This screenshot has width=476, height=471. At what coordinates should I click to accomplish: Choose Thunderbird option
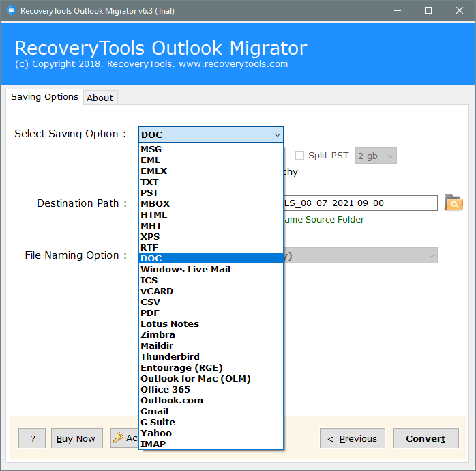coord(211,357)
